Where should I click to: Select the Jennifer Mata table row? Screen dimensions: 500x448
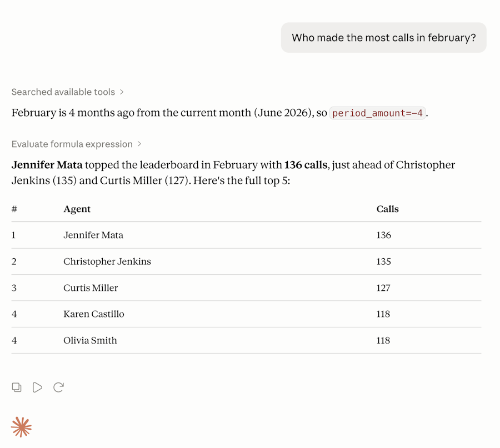(x=246, y=235)
